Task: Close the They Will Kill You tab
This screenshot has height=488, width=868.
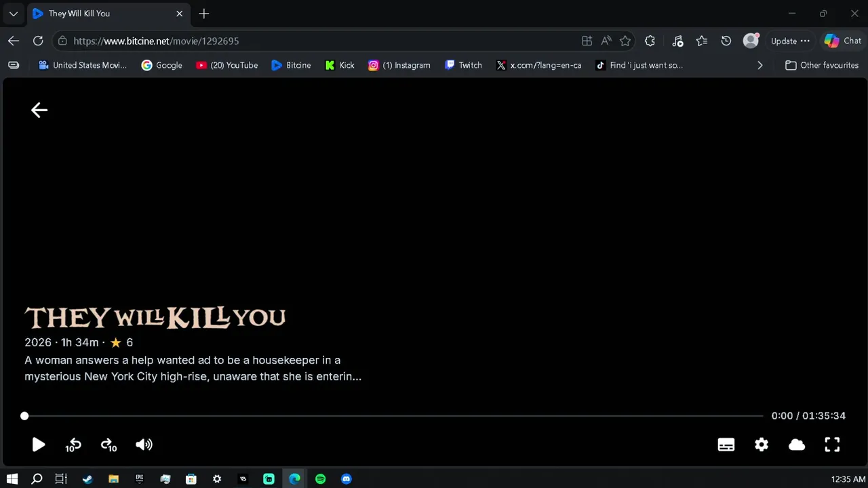Action: (180, 14)
